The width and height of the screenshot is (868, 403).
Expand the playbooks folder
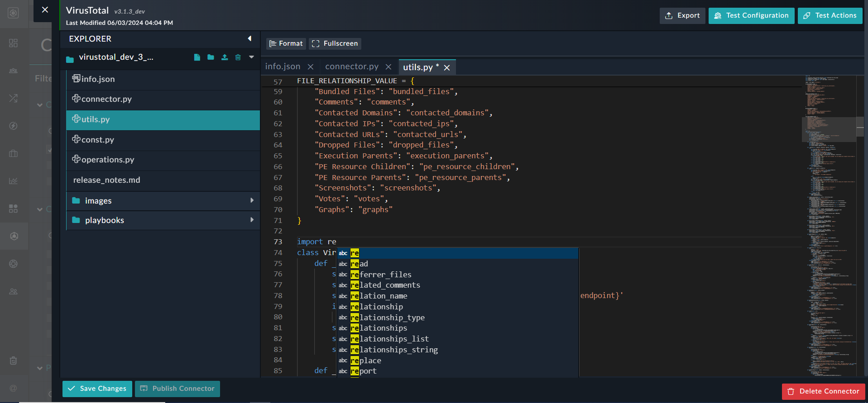(252, 220)
